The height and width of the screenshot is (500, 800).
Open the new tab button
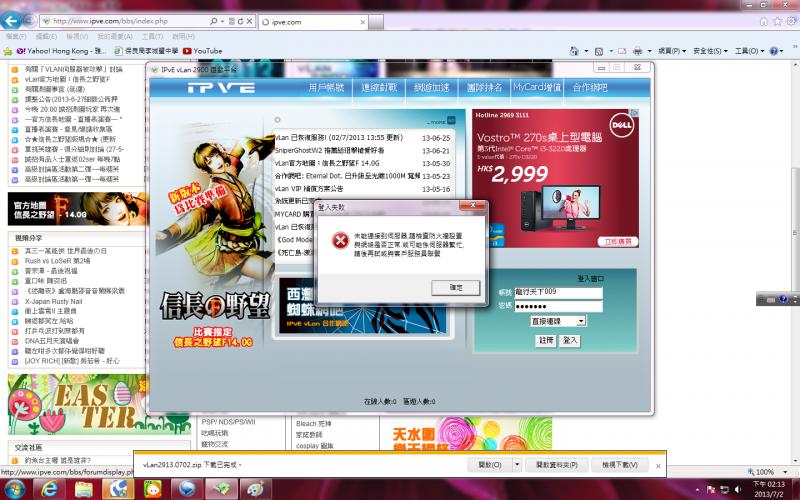[376, 22]
